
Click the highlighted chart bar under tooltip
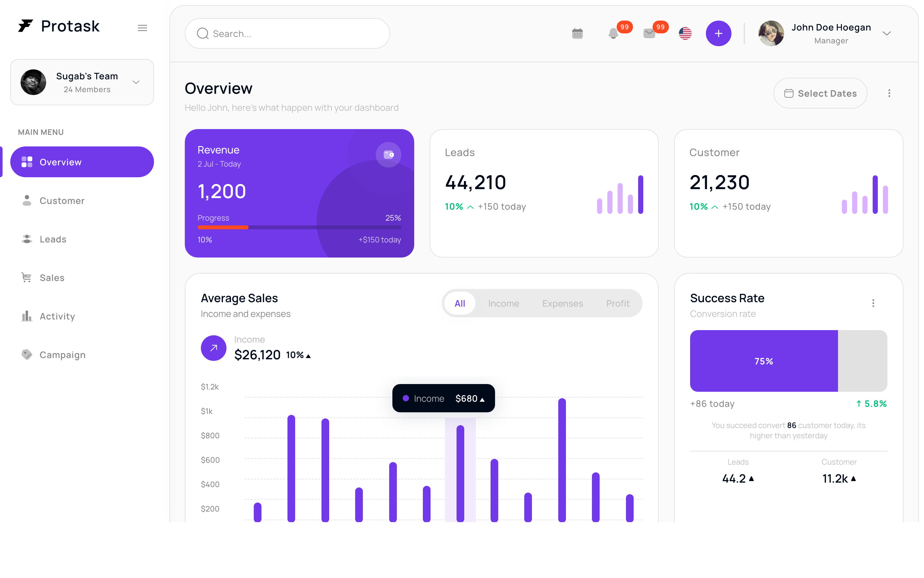tap(460, 473)
